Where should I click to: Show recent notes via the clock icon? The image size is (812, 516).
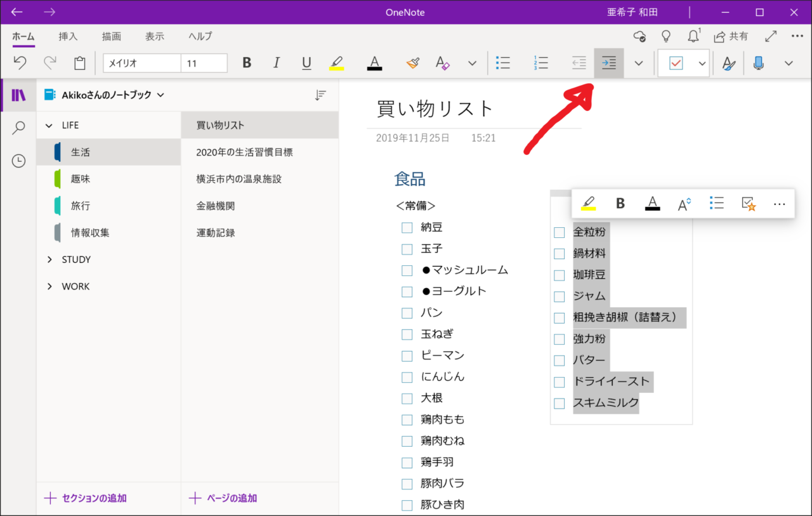(18, 161)
